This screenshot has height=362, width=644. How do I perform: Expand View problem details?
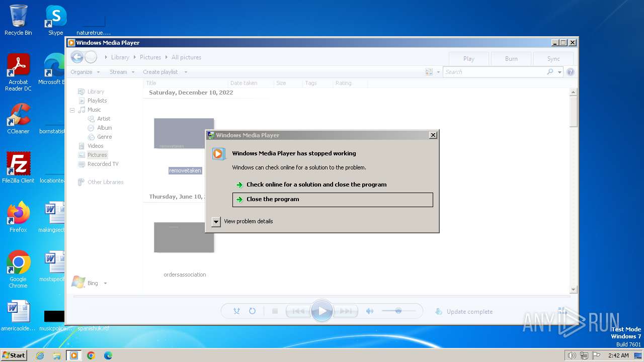216,221
